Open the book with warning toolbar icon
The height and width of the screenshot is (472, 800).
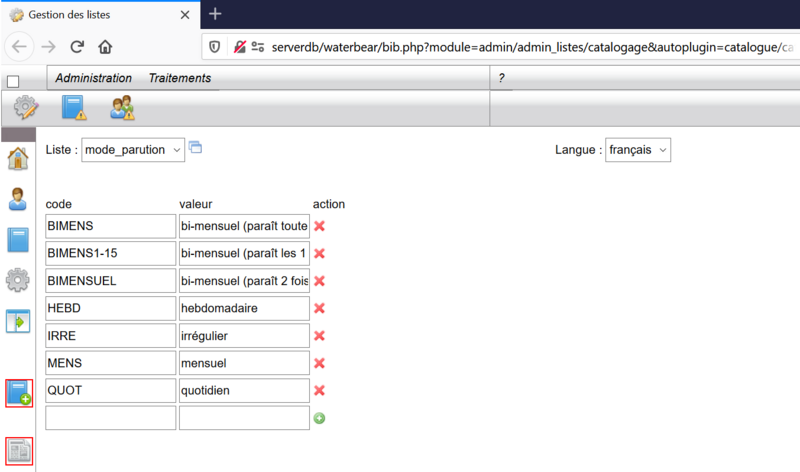pyautogui.click(x=74, y=108)
